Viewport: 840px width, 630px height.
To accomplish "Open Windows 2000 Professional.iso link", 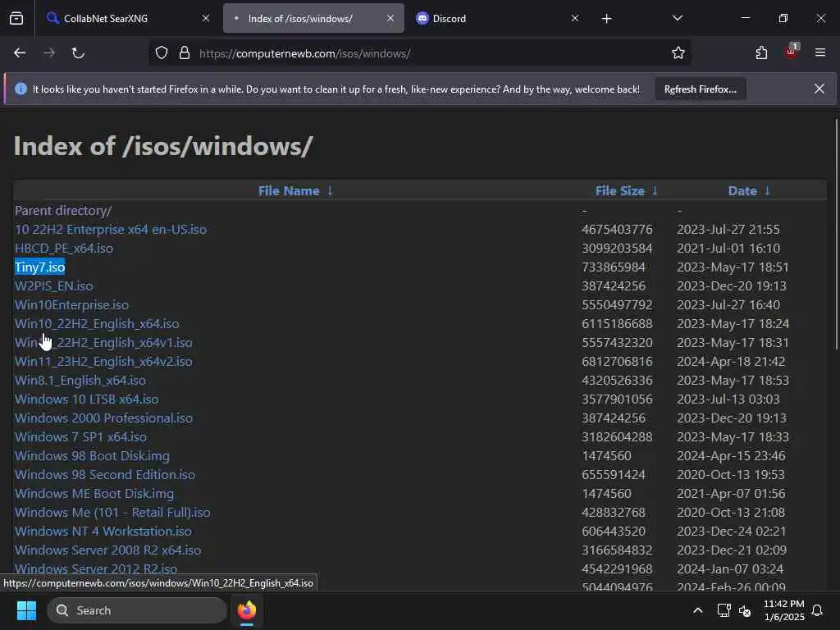I will 103,418.
